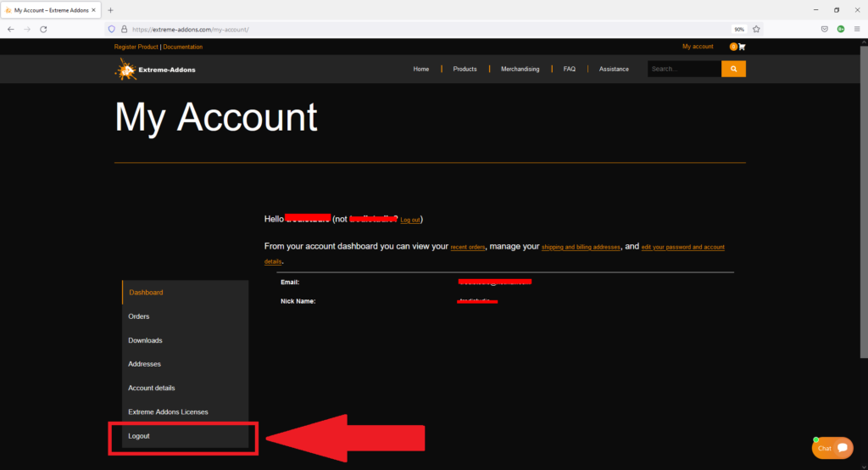Select Account details in account sidebar
Screen dimensions: 868x470
coord(185,388)
